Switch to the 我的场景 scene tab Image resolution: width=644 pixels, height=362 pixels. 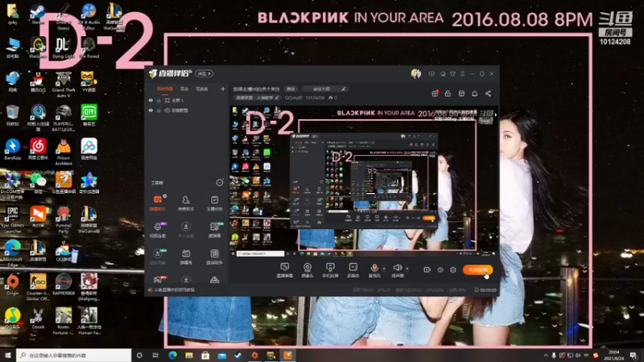[165, 89]
